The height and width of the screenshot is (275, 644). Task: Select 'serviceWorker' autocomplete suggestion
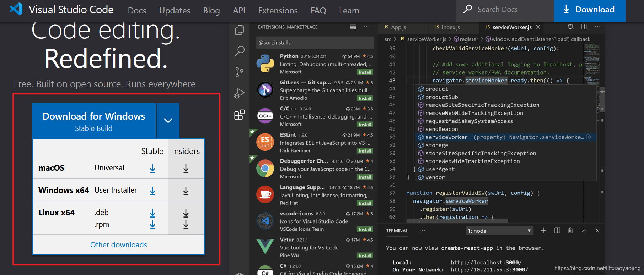click(506, 137)
